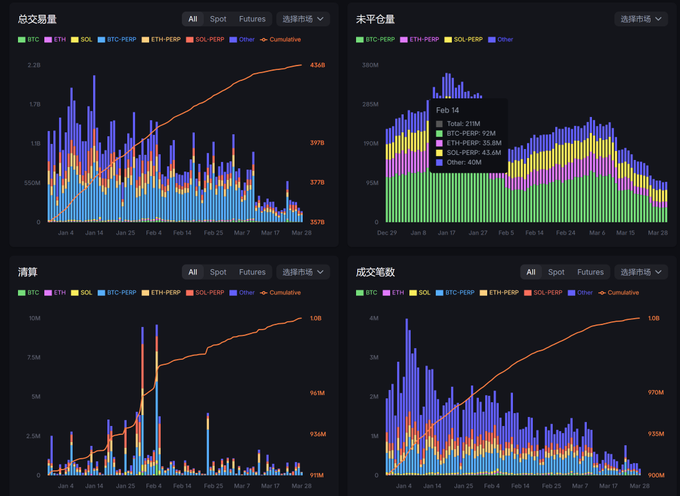The image size is (680, 496).
Task: Click ETH-PERP legend icon in 总交易量 chart
Action: tap(146, 39)
